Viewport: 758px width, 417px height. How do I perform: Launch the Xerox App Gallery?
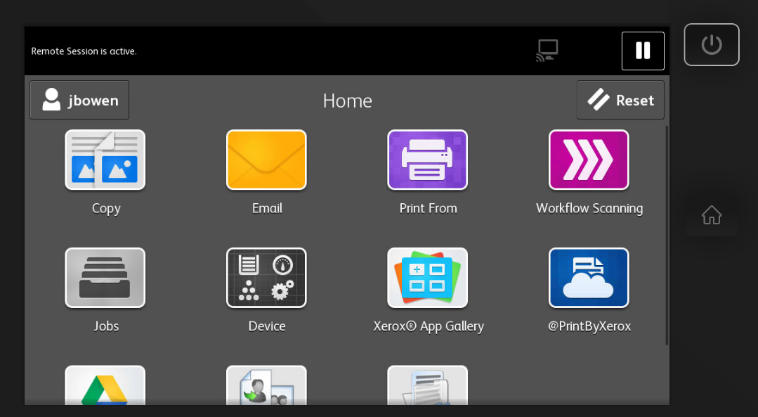427,278
